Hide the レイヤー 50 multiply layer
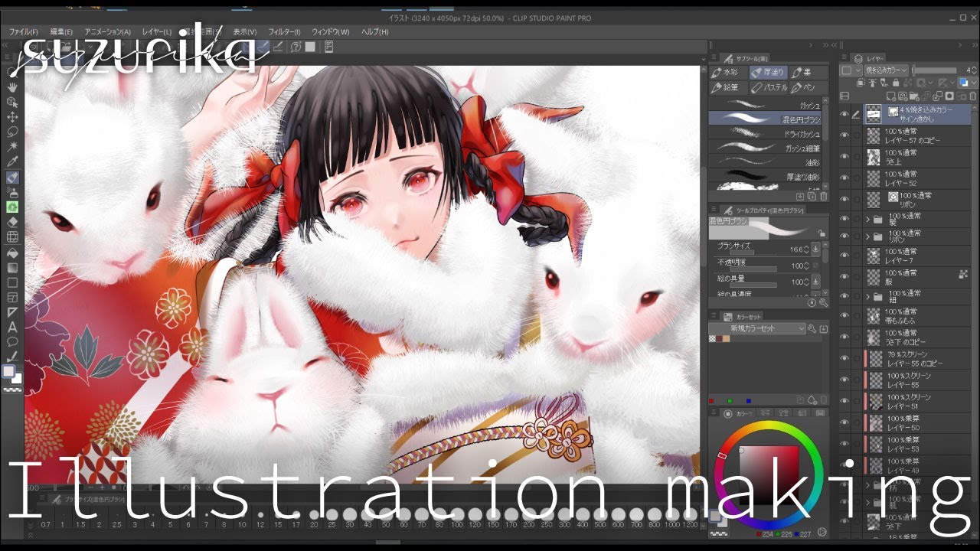Image resolution: width=980 pixels, height=551 pixels. click(x=844, y=423)
